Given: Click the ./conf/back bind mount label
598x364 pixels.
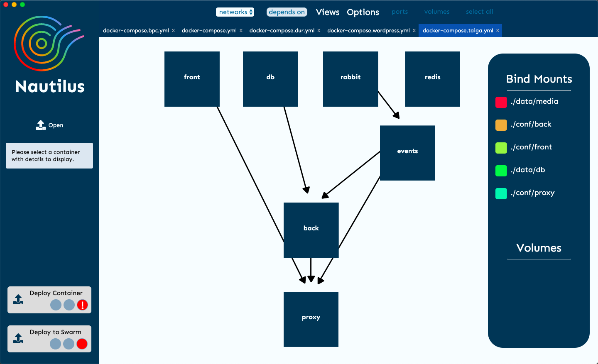Looking at the screenshot, I should pos(531,124).
